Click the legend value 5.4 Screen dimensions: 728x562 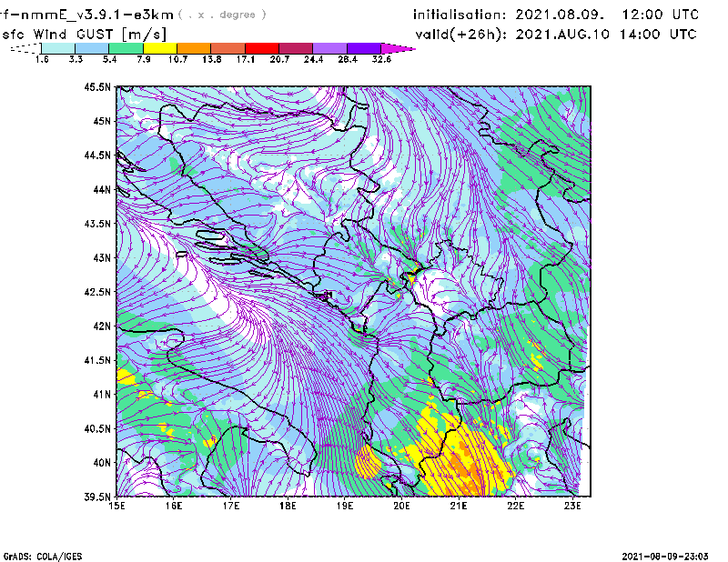pos(109,59)
